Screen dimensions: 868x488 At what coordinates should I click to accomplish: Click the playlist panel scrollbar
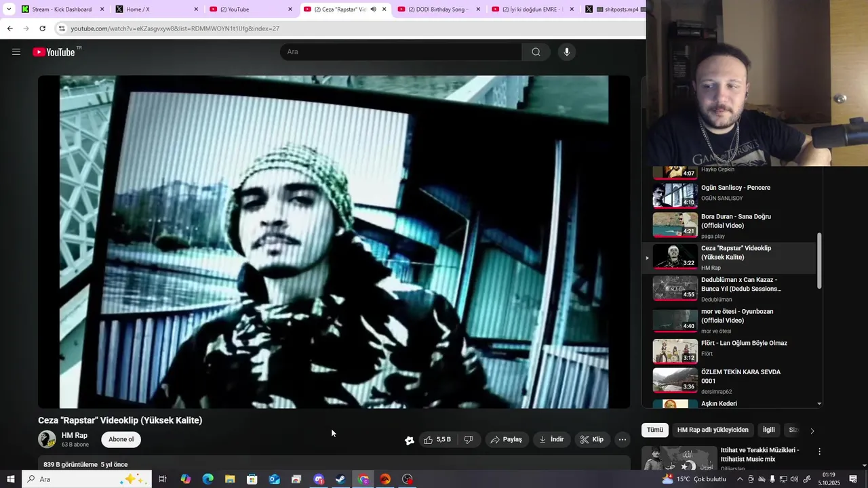point(819,261)
